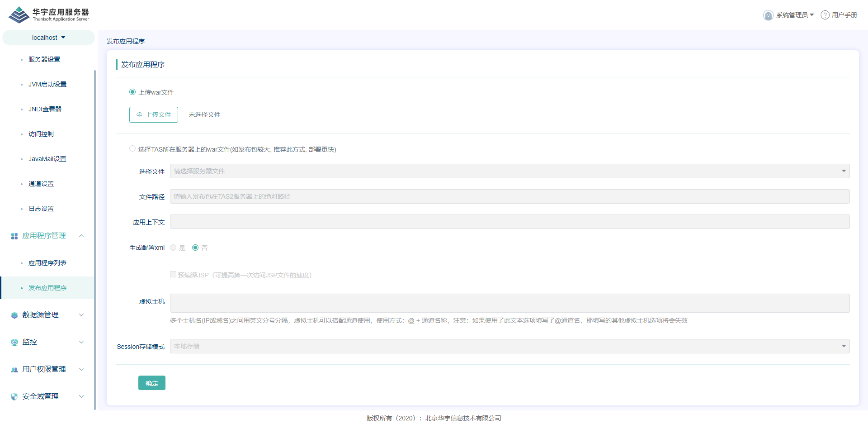Viewport: 868px width, 424px height.
Task: Click the upload file button
Action: [154, 114]
